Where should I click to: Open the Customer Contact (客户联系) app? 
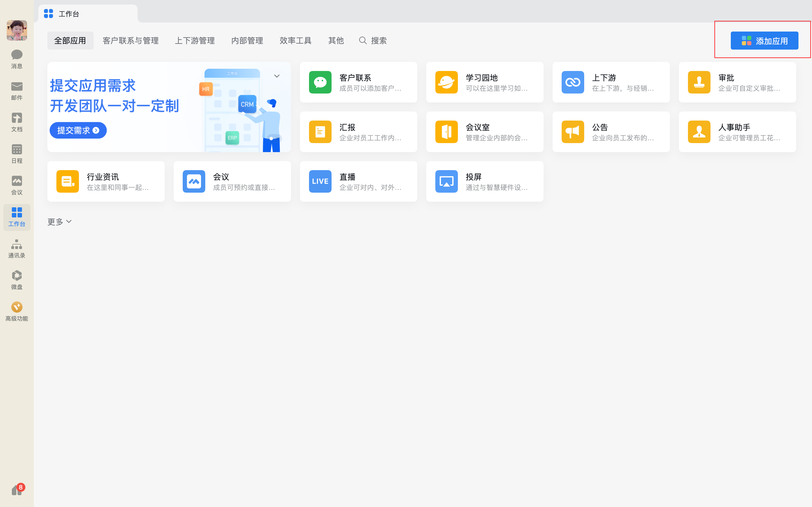358,82
